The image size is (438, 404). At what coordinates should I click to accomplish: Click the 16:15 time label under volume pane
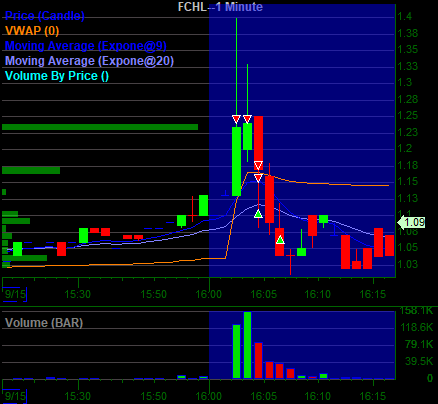(x=373, y=396)
